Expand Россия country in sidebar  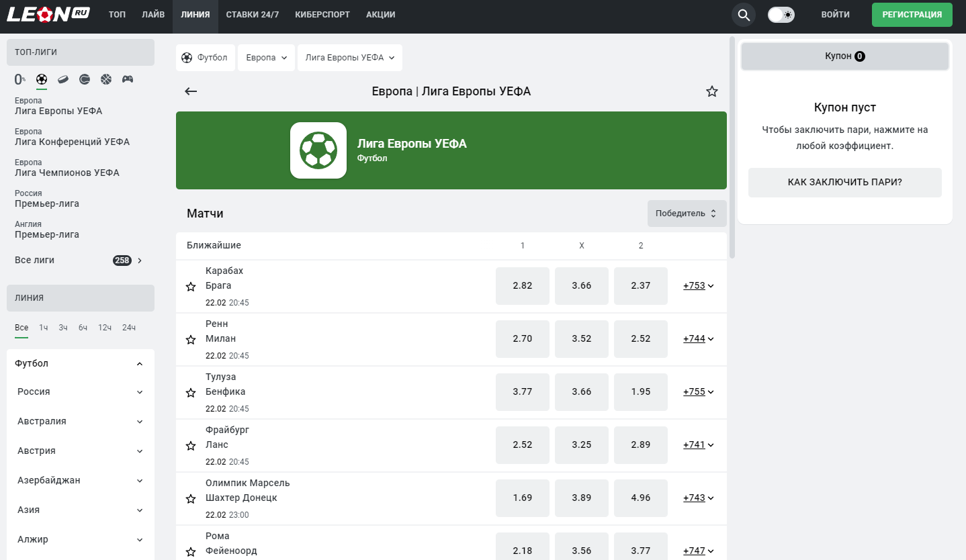point(81,391)
